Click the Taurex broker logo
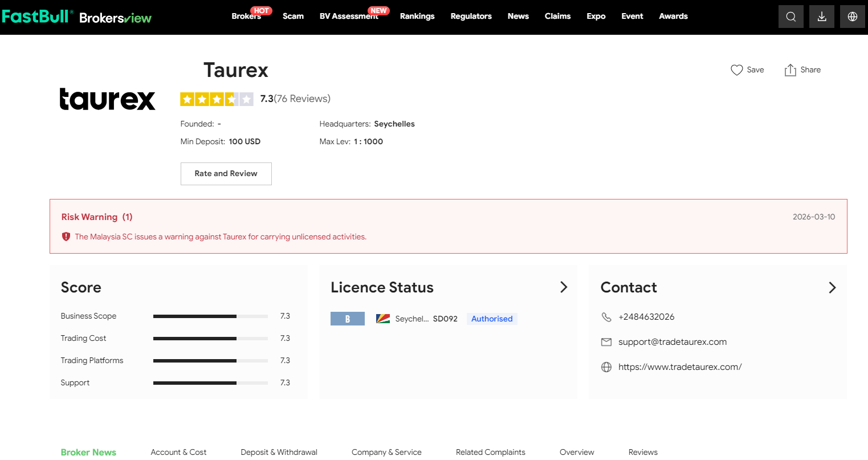 (x=107, y=99)
